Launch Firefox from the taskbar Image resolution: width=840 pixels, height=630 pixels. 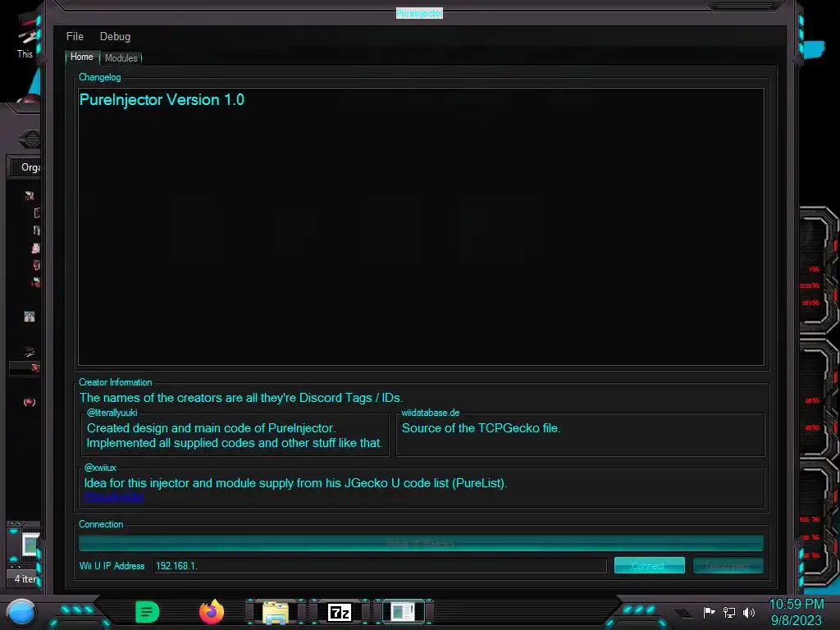tap(212, 612)
